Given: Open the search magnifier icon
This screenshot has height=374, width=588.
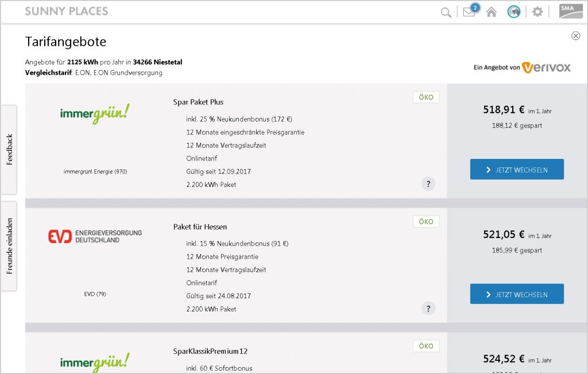Looking at the screenshot, I should tap(446, 13).
